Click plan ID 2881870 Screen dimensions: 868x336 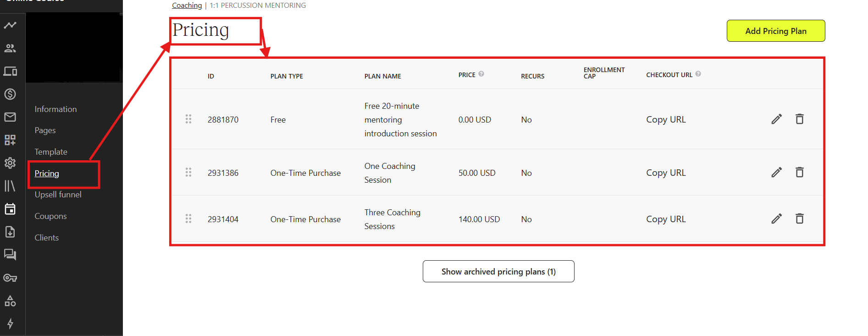[223, 120]
